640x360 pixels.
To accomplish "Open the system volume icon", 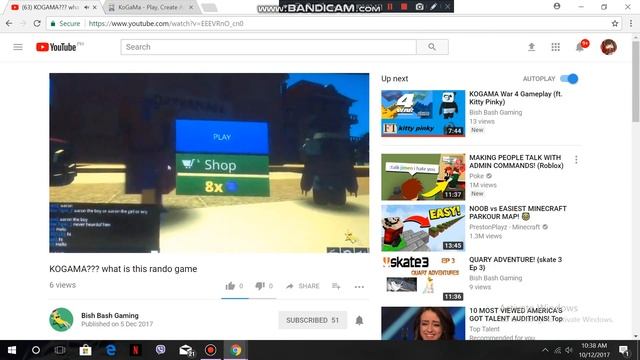I will 569,350.
